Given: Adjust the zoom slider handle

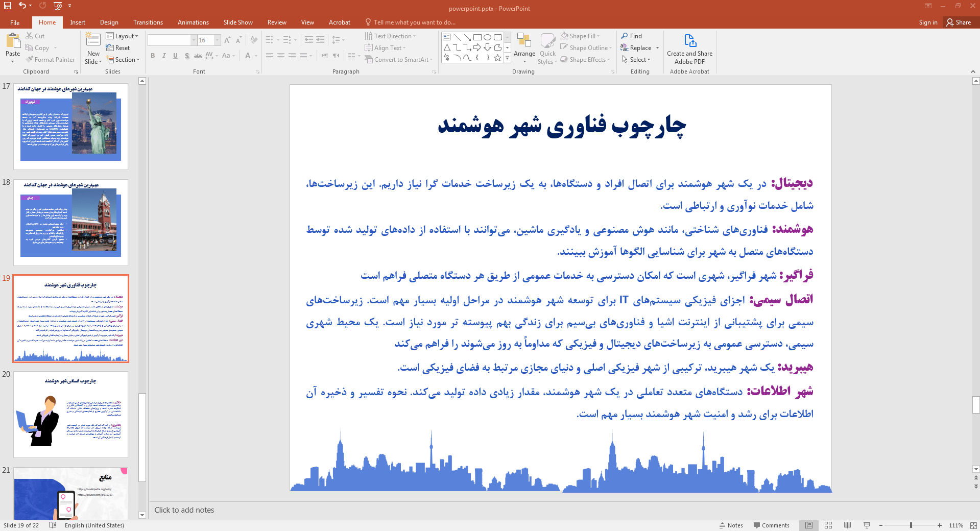Looking at the screenshot, I should [x=911, y=525].
